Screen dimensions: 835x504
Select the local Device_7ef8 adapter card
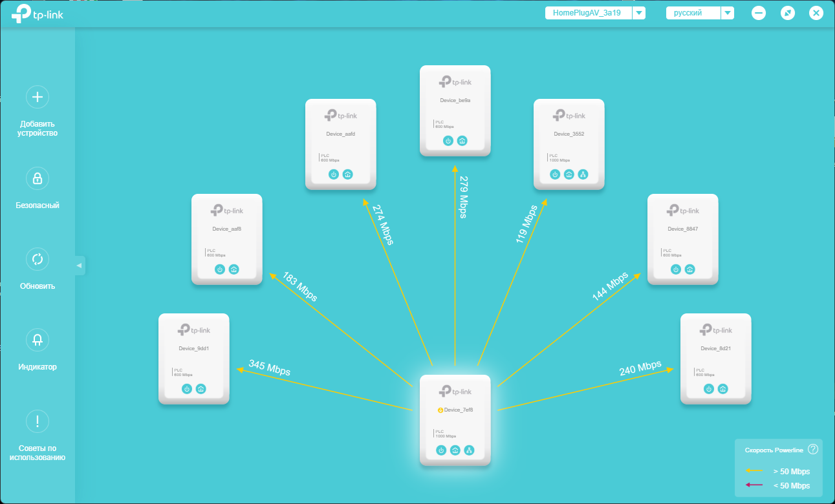point(455,420)
